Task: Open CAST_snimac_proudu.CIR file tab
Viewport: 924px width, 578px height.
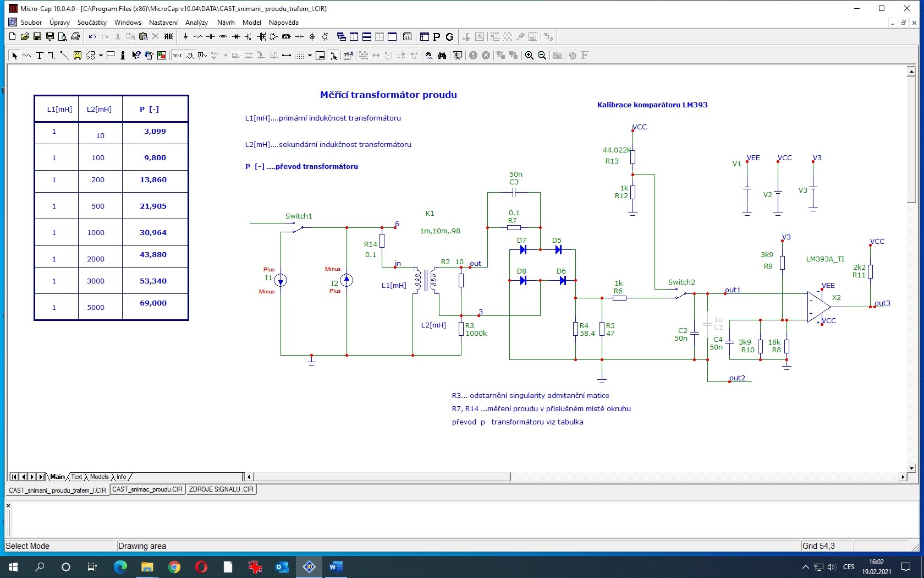Action: coord(147,489)
